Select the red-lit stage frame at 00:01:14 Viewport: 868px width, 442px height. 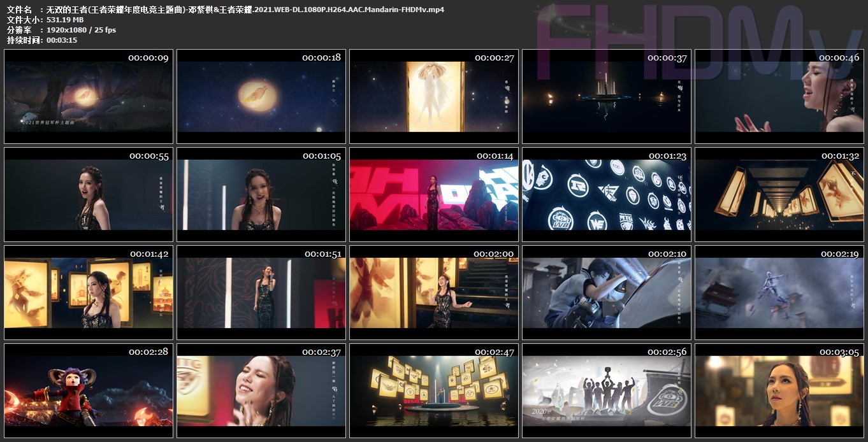(434, 195)
